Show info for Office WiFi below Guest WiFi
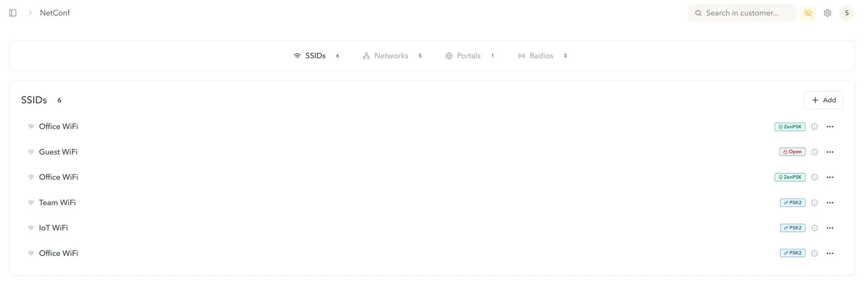868x284 pixels. pos(815,177)
